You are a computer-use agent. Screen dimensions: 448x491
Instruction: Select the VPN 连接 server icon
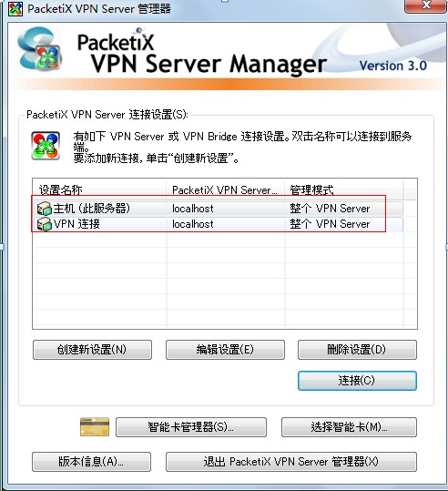click(x=44, y=224)
